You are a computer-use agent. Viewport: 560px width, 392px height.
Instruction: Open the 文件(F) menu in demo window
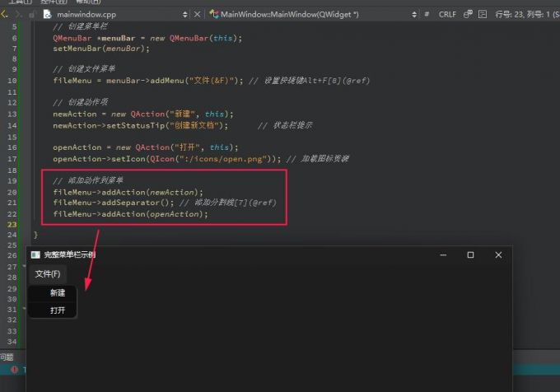point(47,273)
